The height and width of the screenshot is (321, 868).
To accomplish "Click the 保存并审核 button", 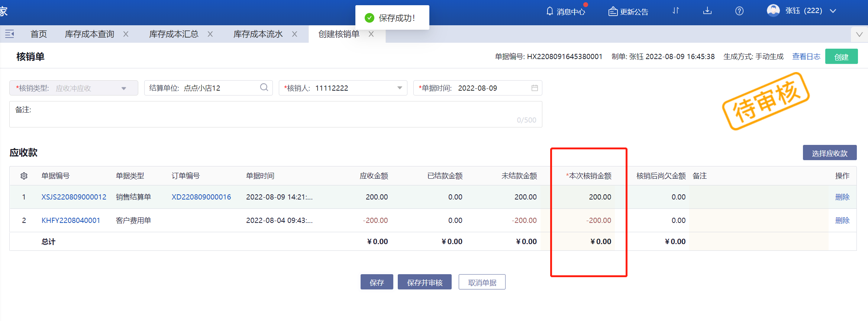I will coord(425,282).
